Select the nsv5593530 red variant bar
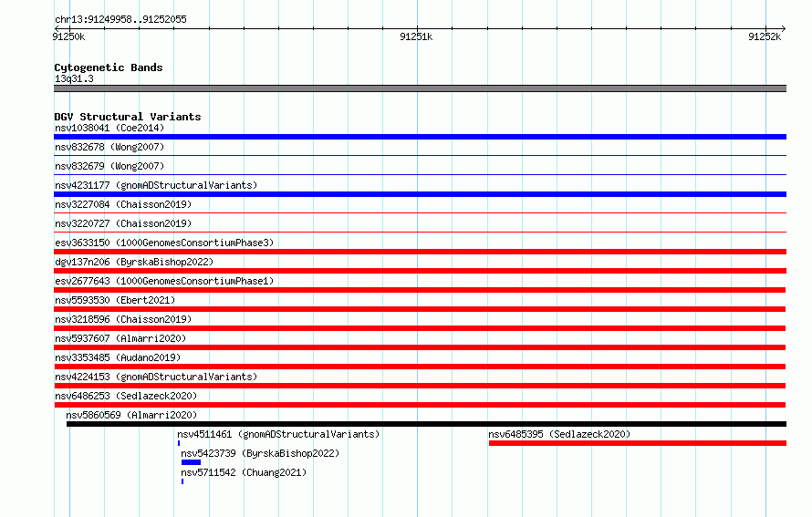Viewport: 812px width, 517px height. (420, 309)
